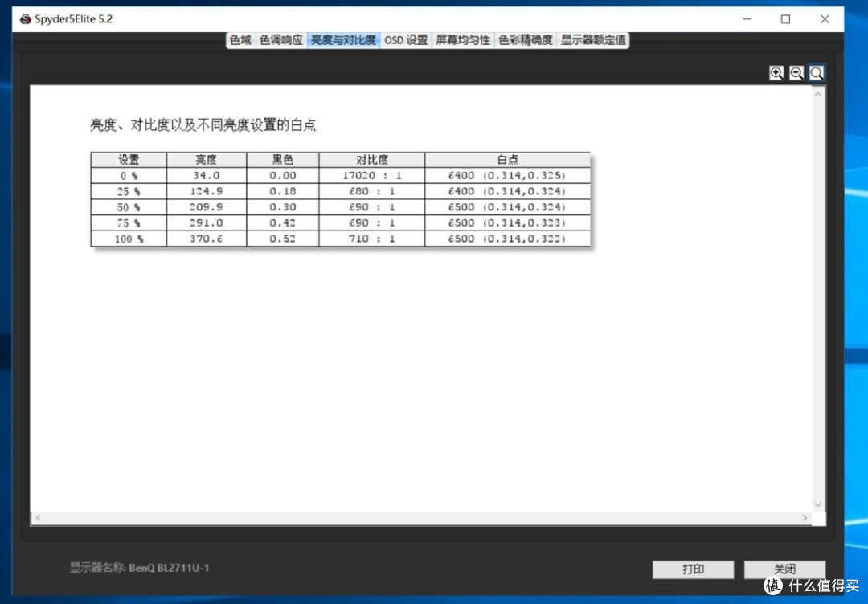Click the 对比度 column header
The height and width of the screenshot is (604, 868).
point(372,160)
